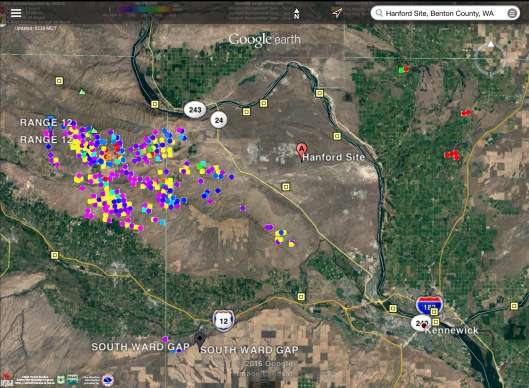Select the yellow square marker northeast of Hanford Site label
529x388 pixels.
click(337, 136)
